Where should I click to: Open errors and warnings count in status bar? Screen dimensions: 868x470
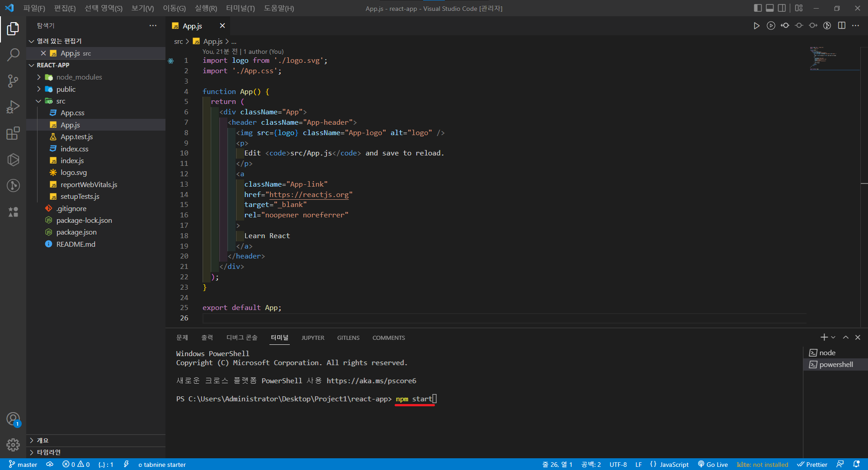coord(76,465)
